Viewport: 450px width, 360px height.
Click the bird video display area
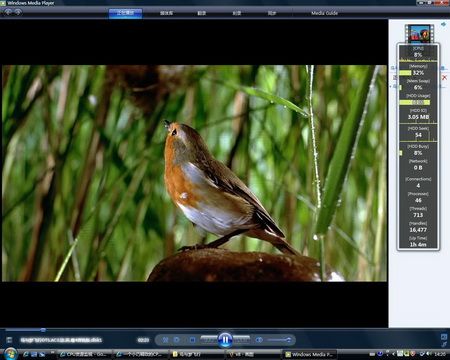coord(194,173)
